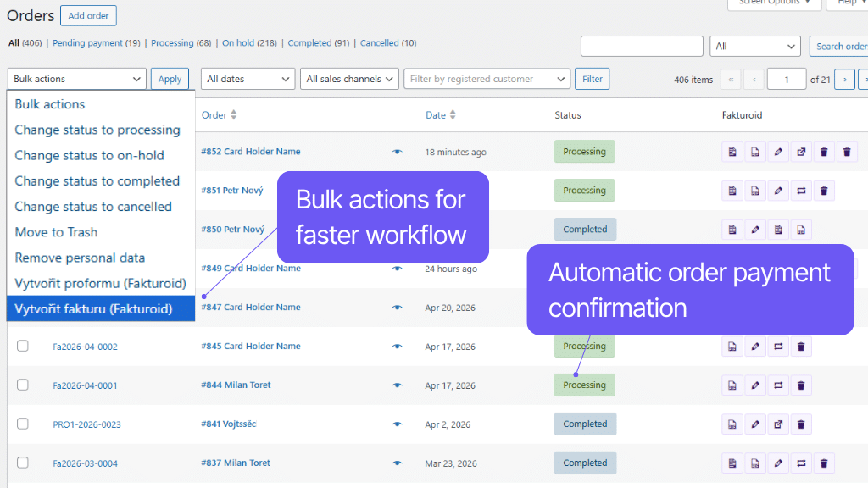The image size is (868, 488).
Task: Pencil edit icon for order #841
Action: [x=755, y=424]
